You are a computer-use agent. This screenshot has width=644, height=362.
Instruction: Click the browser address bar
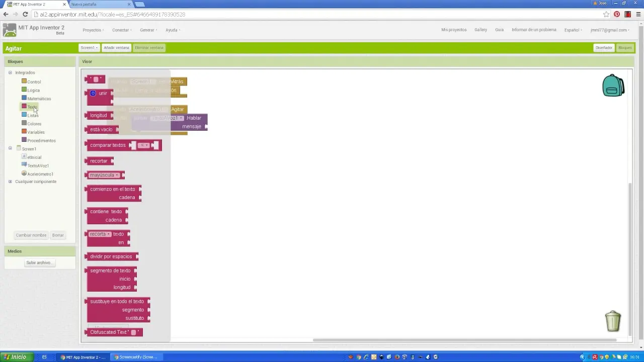coord(317,15)
